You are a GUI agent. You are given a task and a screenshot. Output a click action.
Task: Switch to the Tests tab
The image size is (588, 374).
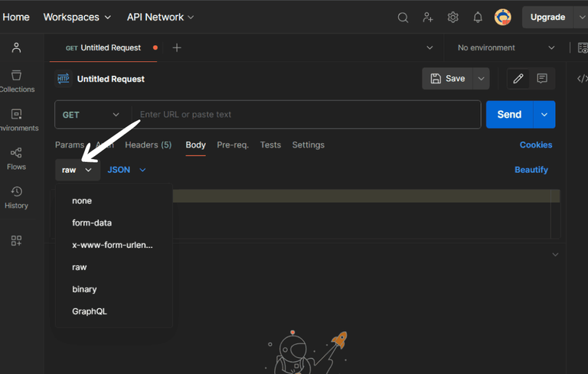pyautogui.click(x=270, y=145)
